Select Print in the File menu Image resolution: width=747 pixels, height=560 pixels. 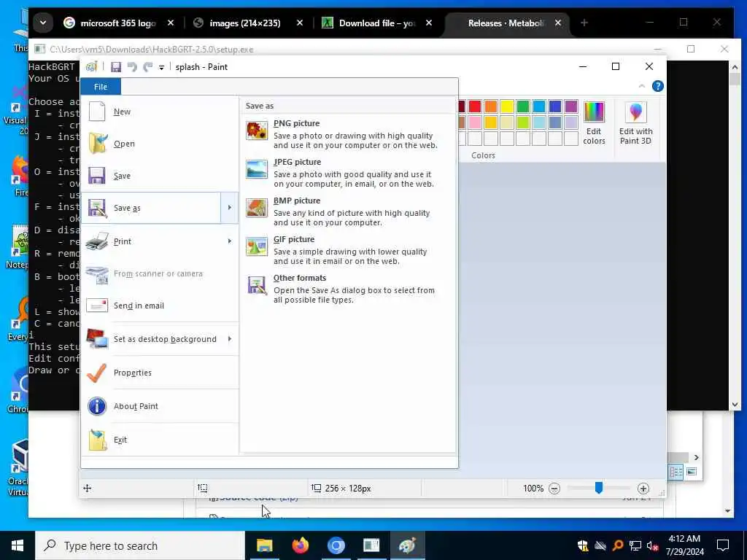coord(151,241)
